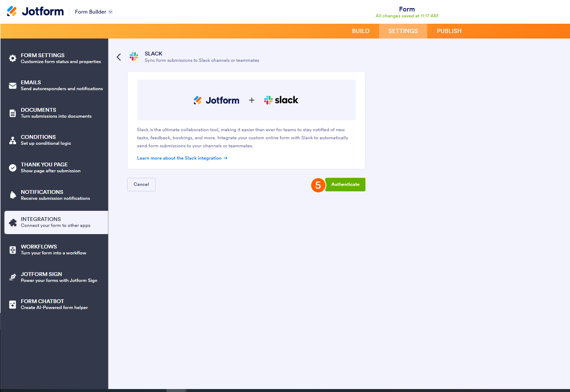Go back using the left chevron arrow
Viewport: 570px width, 392px height.
point(119,56)
